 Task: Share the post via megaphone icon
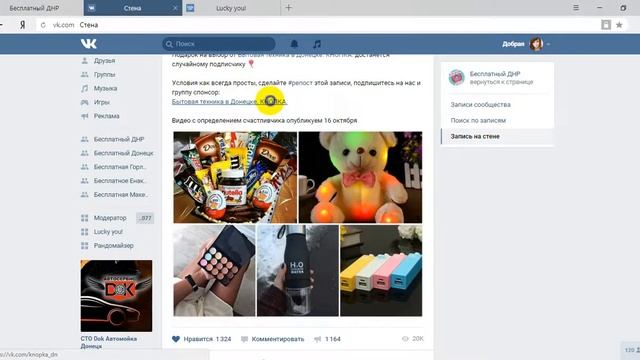(318, 339)
